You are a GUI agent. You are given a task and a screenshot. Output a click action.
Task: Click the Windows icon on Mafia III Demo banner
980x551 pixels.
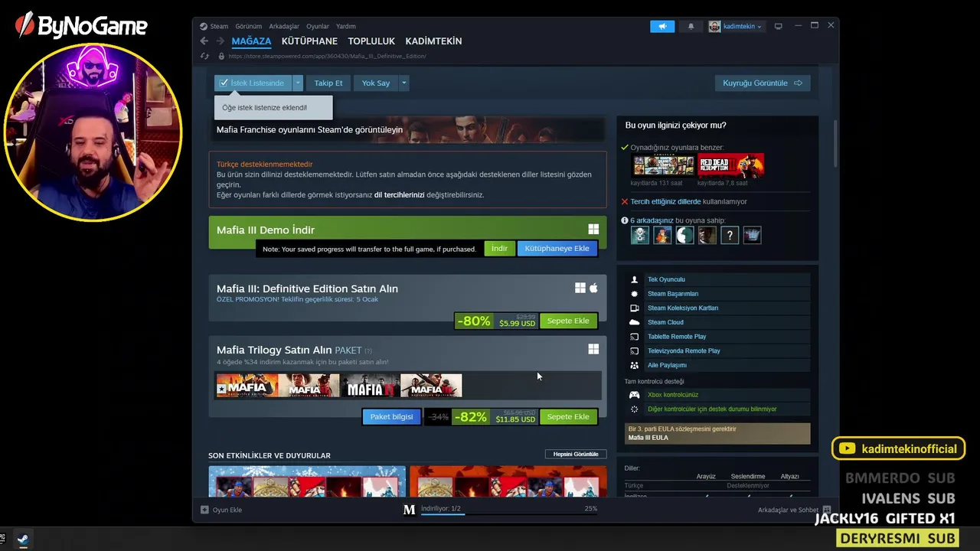click(593, 229)
